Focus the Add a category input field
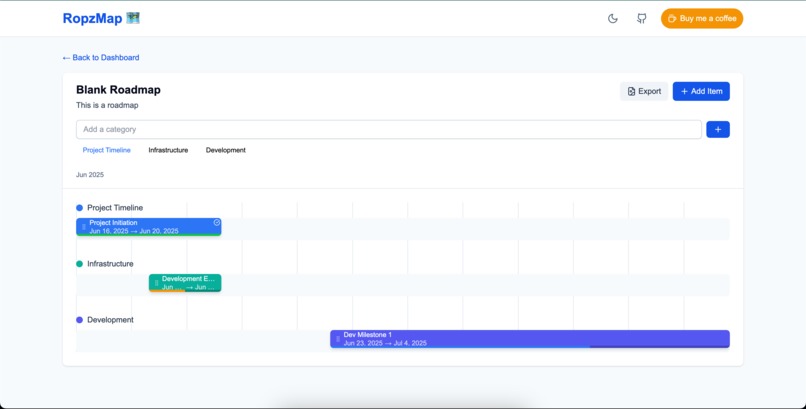Image resolution: width=806 pixels, height=409 pixels. 389,129
